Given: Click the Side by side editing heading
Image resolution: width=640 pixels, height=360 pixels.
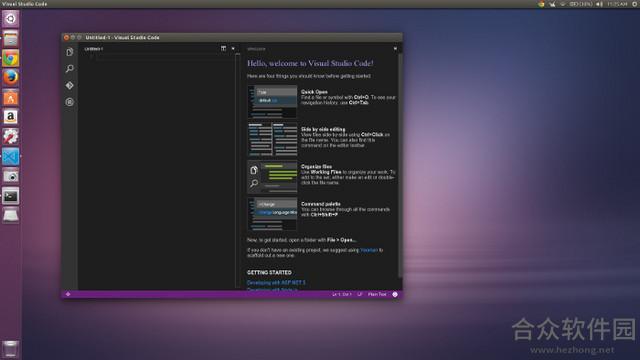Looking at the screenshot, I should click(323, 129).
